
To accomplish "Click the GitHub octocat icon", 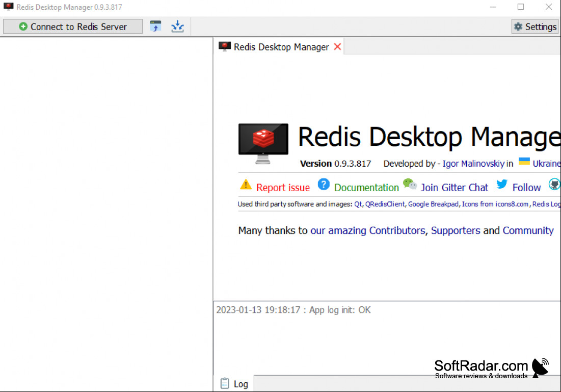I will point(554,185).
